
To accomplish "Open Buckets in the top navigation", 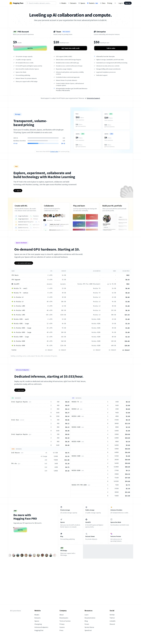I will 92,3.
